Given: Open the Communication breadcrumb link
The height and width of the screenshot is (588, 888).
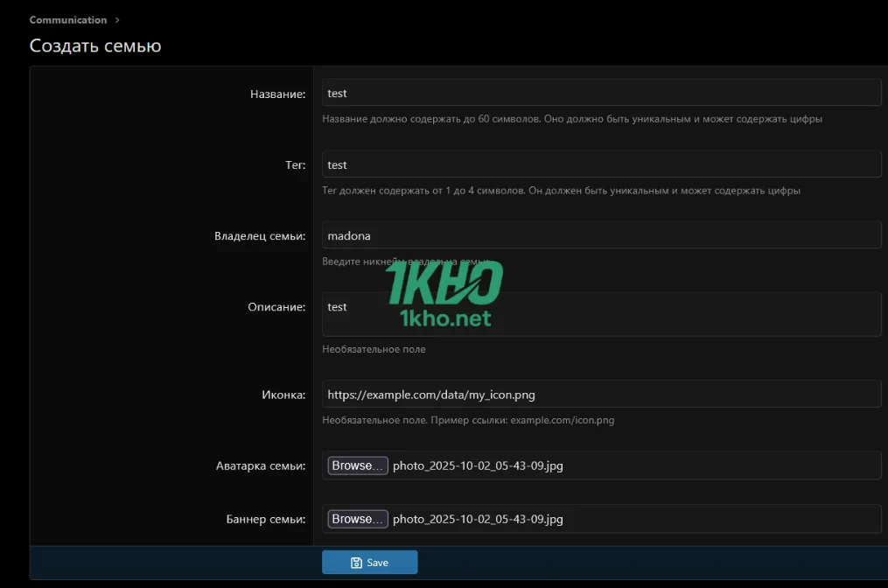Looking at the screenshot, I should tap(68, 20).
